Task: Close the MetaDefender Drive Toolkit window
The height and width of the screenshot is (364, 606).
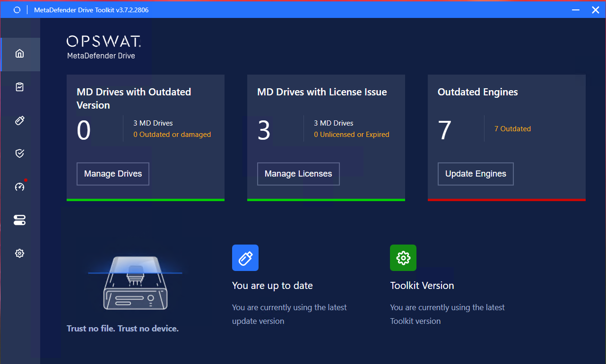Action: 595,9
